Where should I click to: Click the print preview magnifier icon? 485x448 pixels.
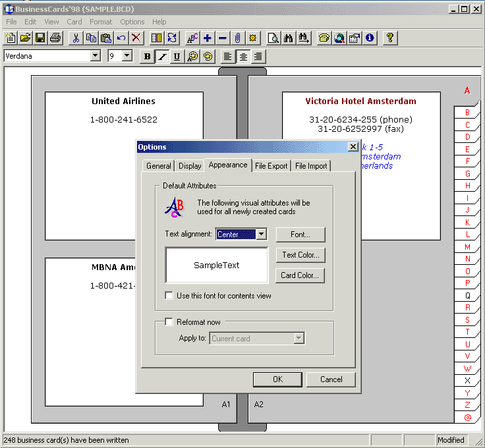point(273,38)
